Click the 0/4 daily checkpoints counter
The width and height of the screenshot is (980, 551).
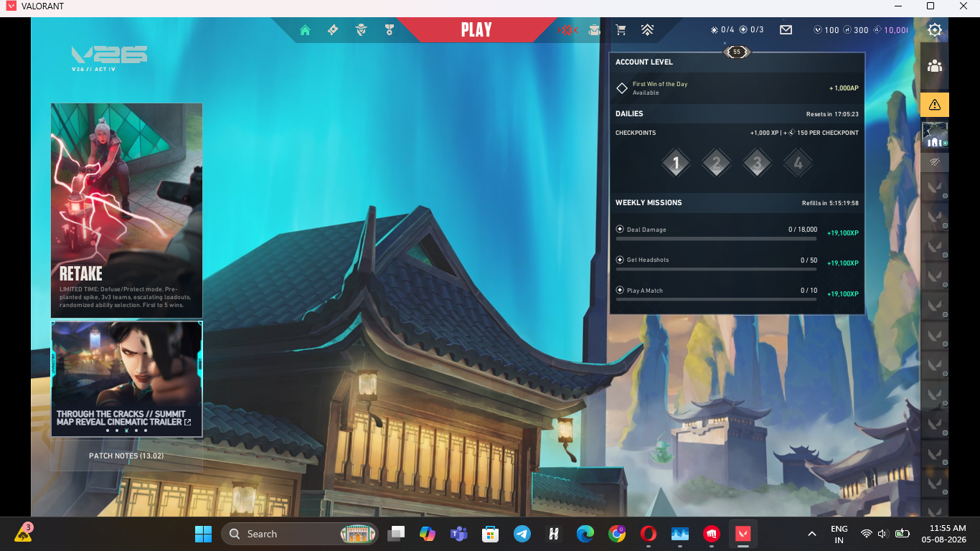point(722,30)
